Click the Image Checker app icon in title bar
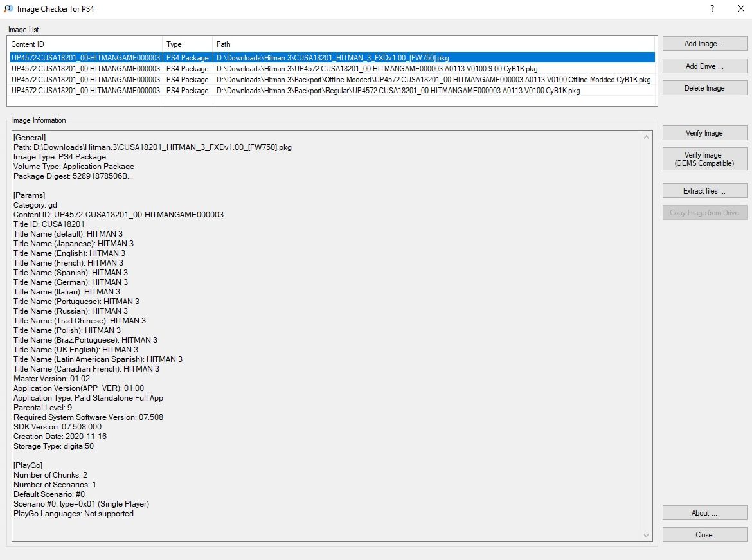The width and height of the screenshot is (752, 560). pyautogui.click(x=8, y=9)
